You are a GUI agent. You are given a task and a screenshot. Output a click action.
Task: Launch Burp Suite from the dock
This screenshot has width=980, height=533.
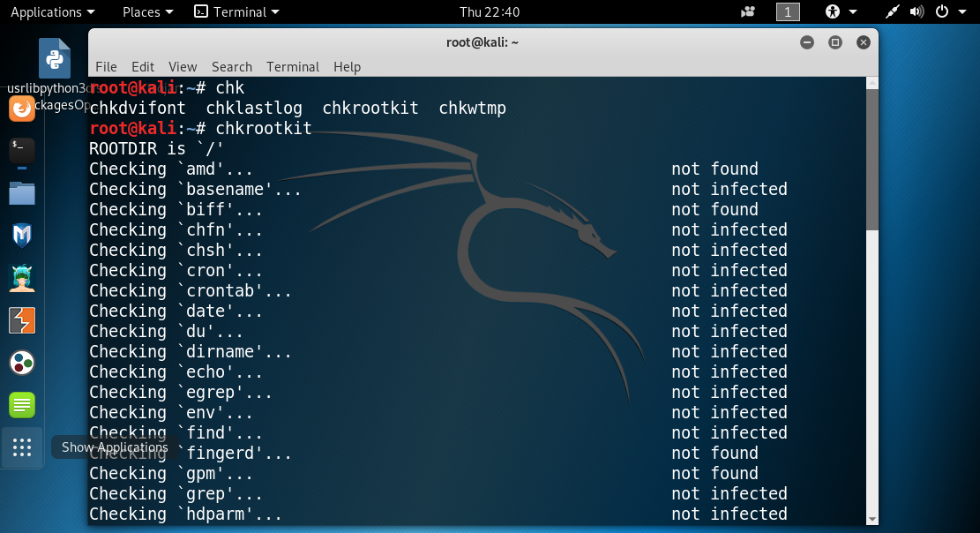pos(22,320)
